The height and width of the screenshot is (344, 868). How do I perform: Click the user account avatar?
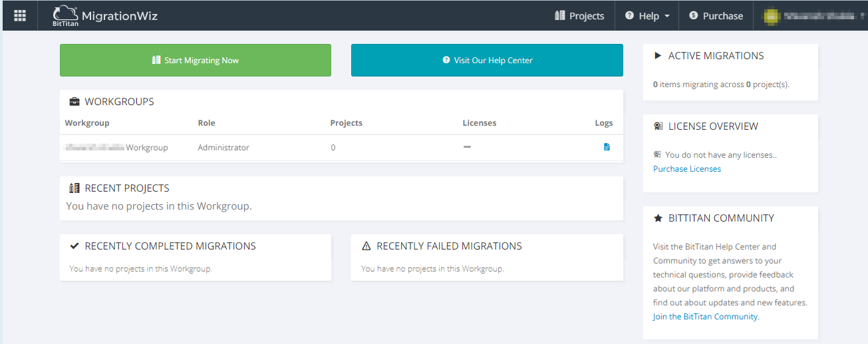(771, 16)
